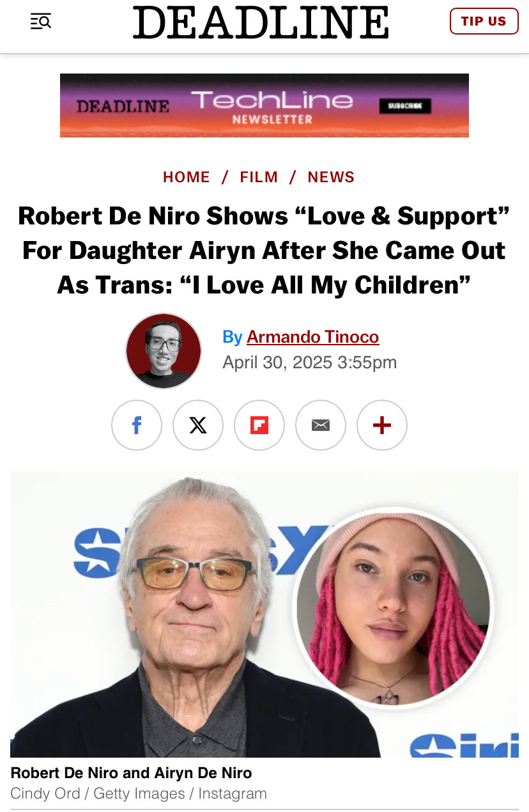Click the Cindy Ord Getty Images credit

pos(139,793)
